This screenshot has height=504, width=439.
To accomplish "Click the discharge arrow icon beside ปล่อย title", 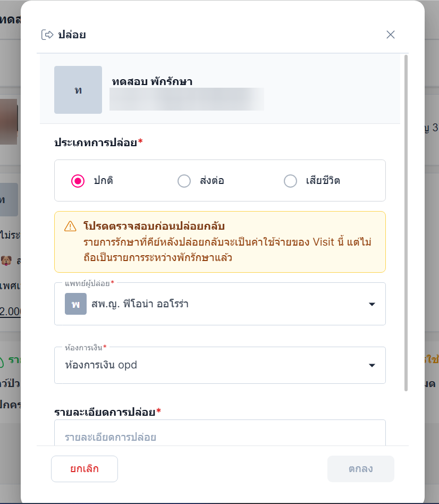I will point(47,35).
